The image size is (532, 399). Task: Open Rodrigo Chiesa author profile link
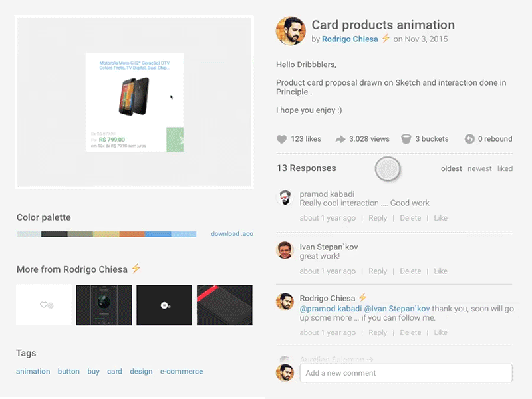click(349, 39)
